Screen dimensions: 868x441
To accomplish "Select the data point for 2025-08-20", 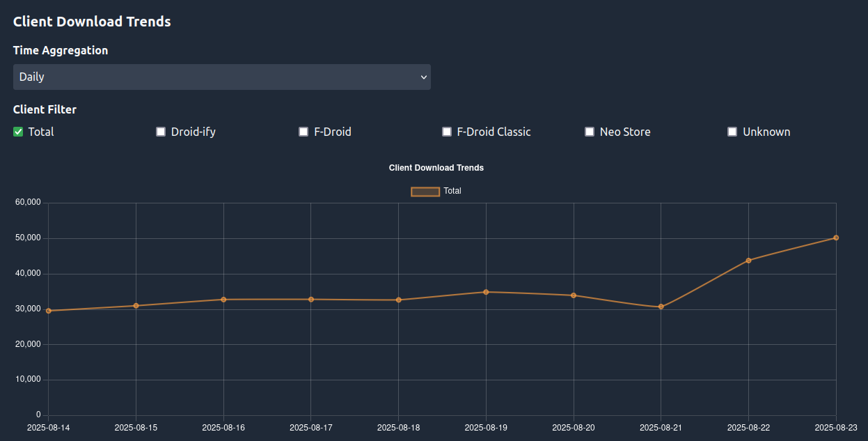I will click(x=574, y=295).
